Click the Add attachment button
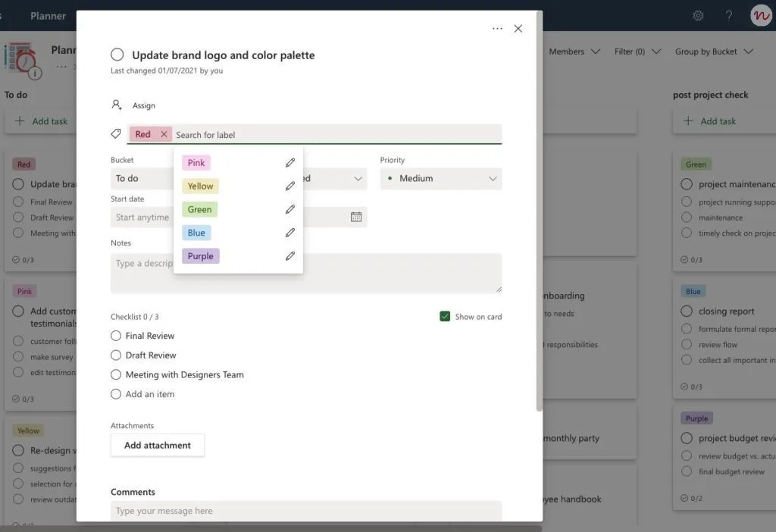 pyautogui.click(x=158, y=446)
